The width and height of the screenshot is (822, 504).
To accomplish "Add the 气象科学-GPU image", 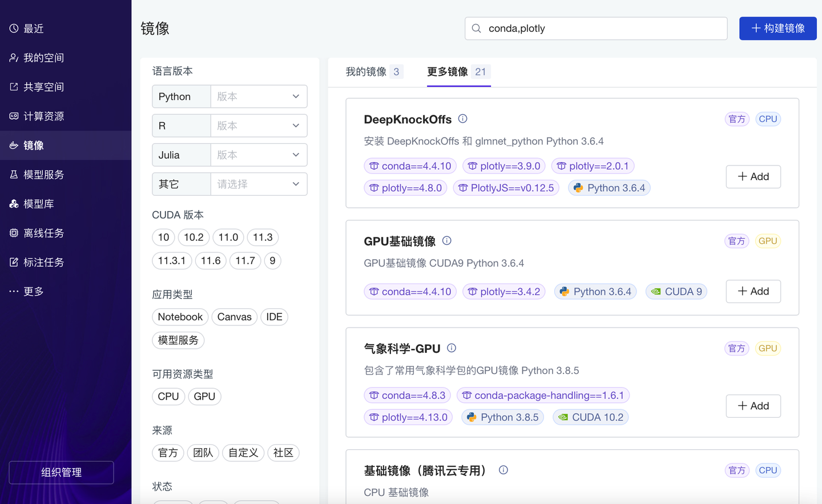I will [753, 406].
